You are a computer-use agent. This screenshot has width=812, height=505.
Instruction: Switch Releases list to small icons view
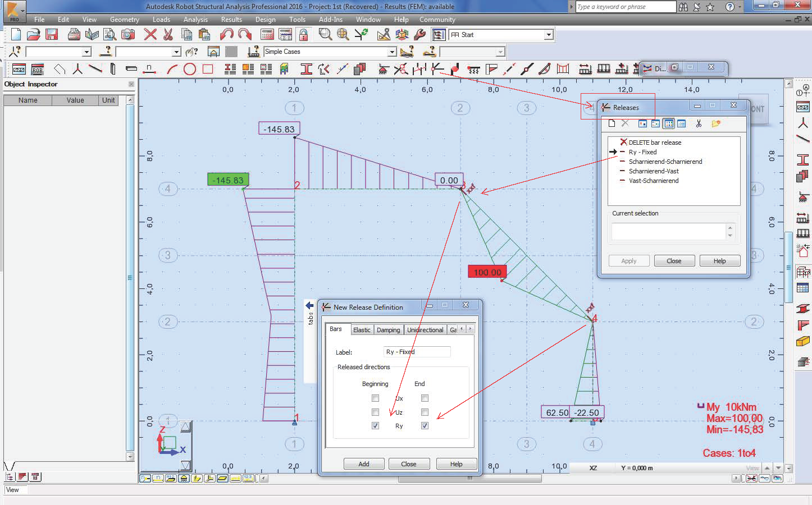(x=655, y=123)
